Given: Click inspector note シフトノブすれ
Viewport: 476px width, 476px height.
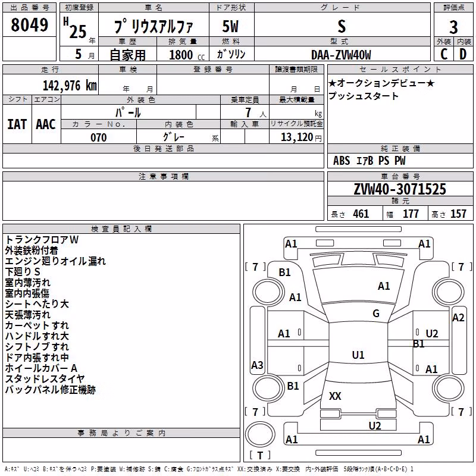Looking at the screenshot, I should tap(37, 347).
